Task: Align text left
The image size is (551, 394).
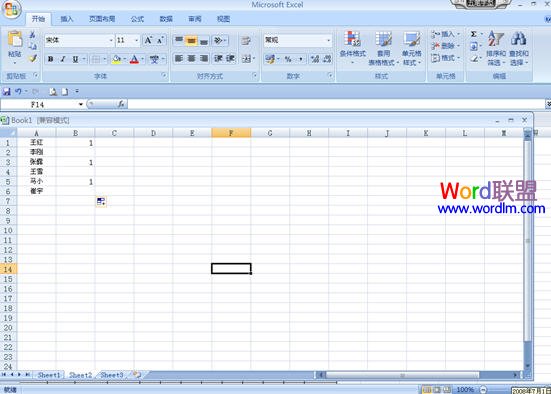Action: [179, 58]
